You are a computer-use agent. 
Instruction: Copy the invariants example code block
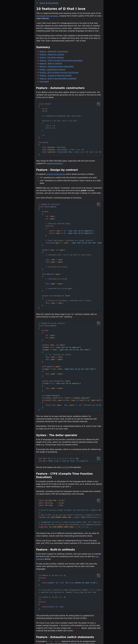click(x=98, y=204)
